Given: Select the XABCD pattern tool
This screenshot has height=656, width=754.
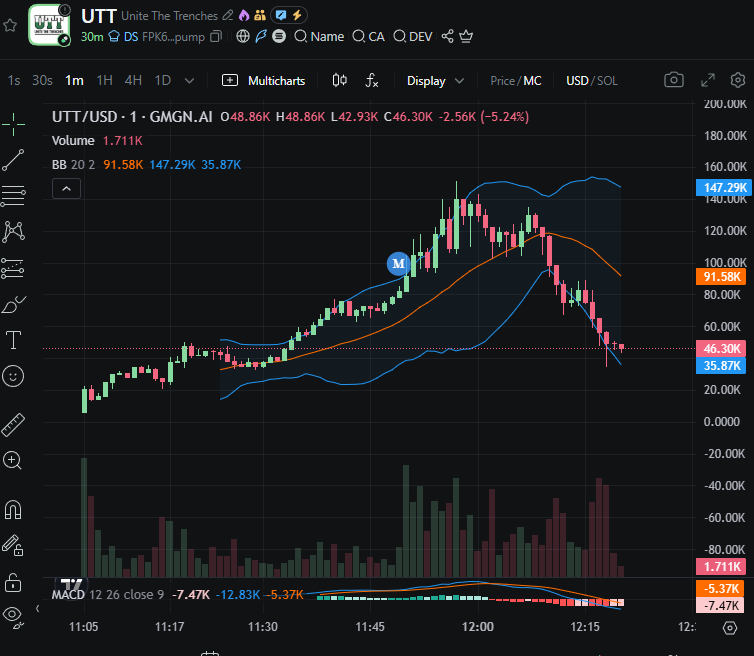Looking at the screenshot, I should tap(13, 232).
